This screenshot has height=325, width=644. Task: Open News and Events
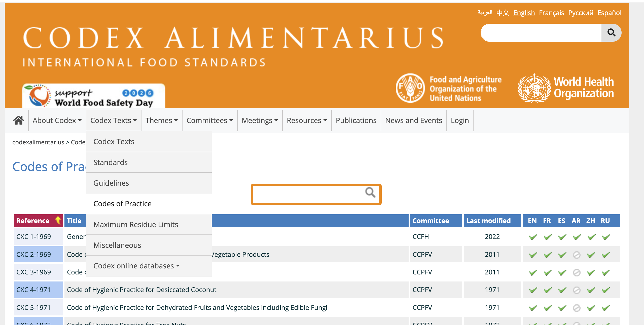(414, 120)
